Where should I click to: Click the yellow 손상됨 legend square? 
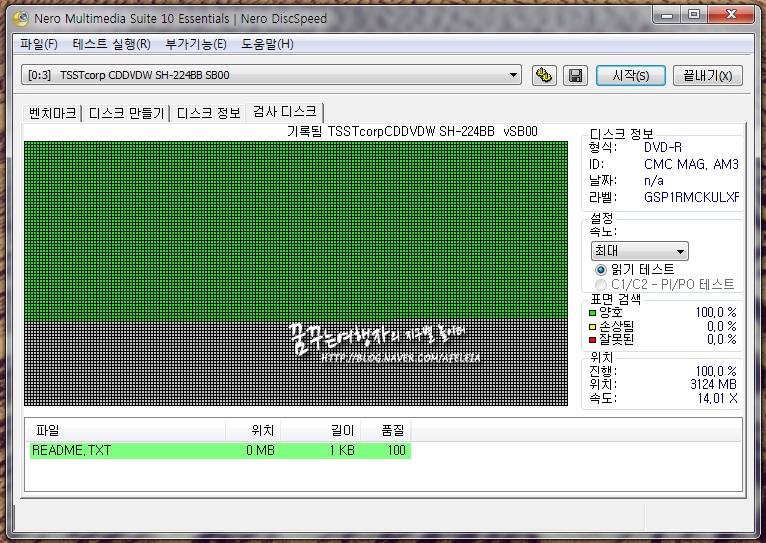click(x=593, y=327)
